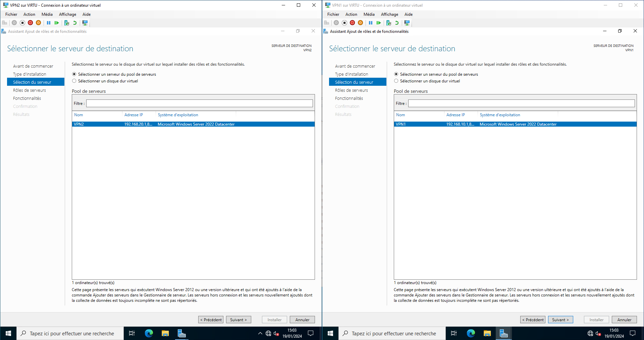
Task: Open the Affichage menu in VPN1 window
Action: click(x=389, y=14)
